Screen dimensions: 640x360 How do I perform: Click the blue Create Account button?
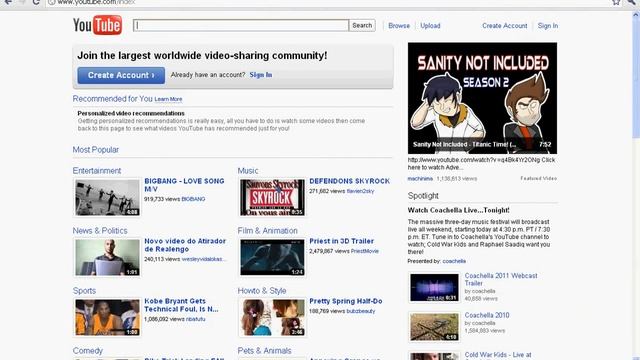121,76
